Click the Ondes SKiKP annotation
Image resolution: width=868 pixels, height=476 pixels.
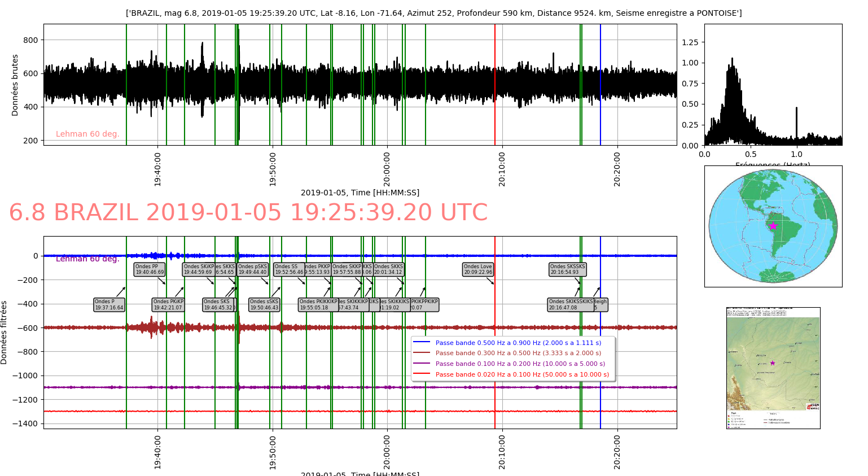coord(198,269)
